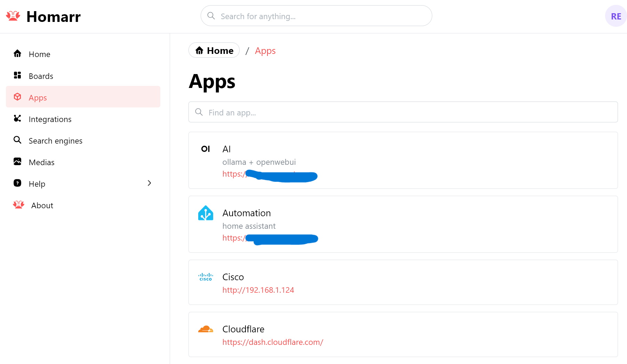This screenshot has height=364, width=627.
Task: Expand the Help submenu chevron
Action: [x=149, y=183]
